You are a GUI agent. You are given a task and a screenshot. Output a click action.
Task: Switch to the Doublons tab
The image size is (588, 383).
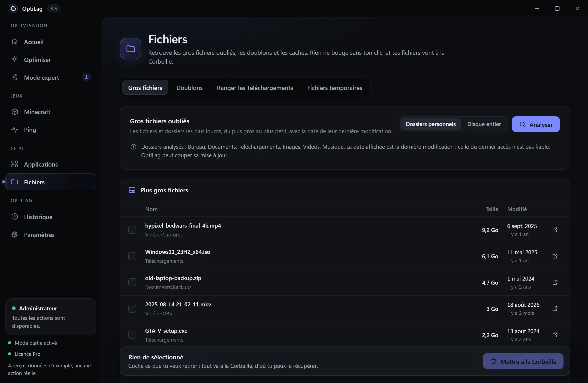pos(189,88)
